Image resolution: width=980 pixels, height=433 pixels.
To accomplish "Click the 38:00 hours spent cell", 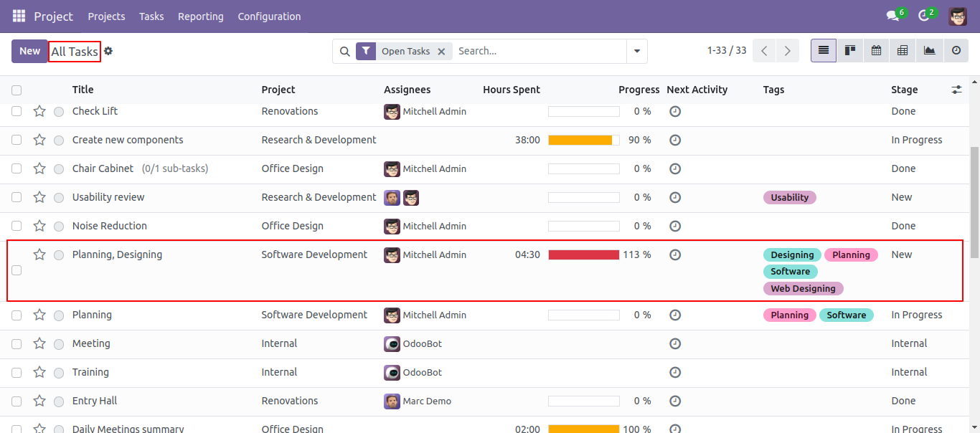I will click(x=527, y=140).
